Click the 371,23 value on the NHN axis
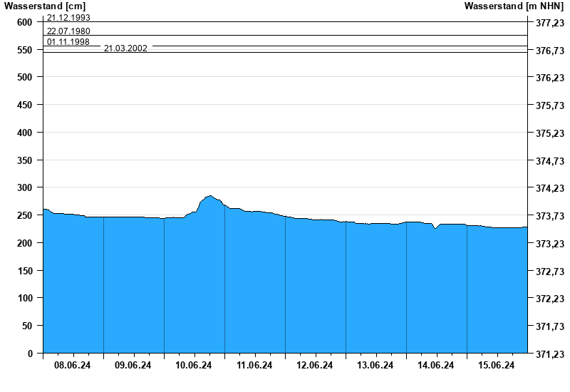 click(x=548, y=354)
